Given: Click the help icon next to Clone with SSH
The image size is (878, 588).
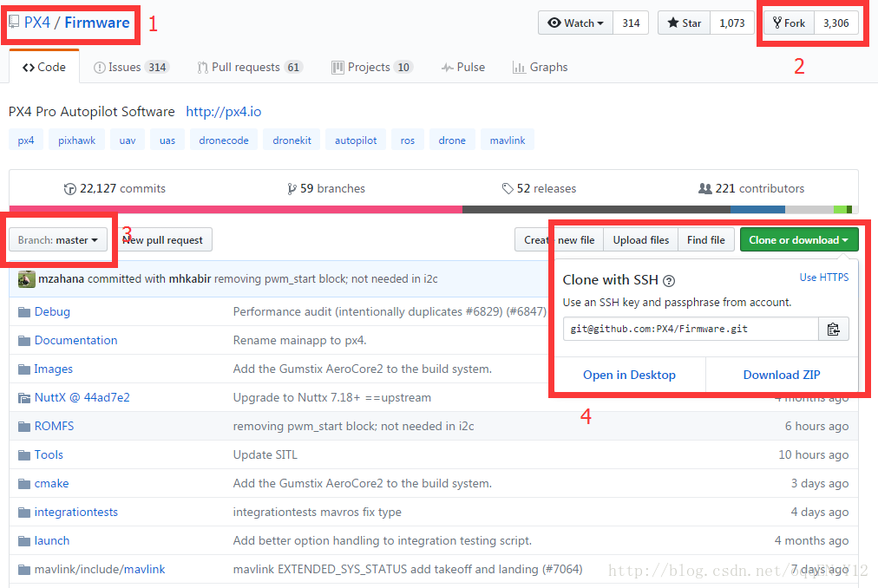Looking at the screenshot, I should point(669,281).
